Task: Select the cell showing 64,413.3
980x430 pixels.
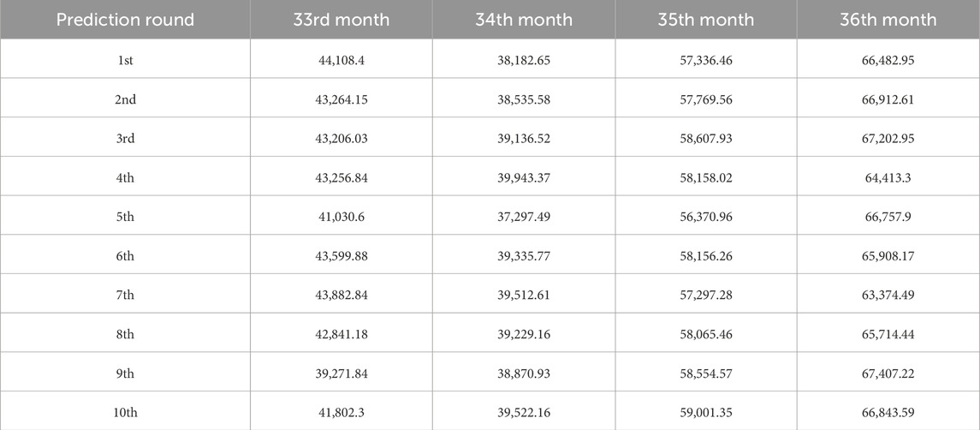Action: 888,177
